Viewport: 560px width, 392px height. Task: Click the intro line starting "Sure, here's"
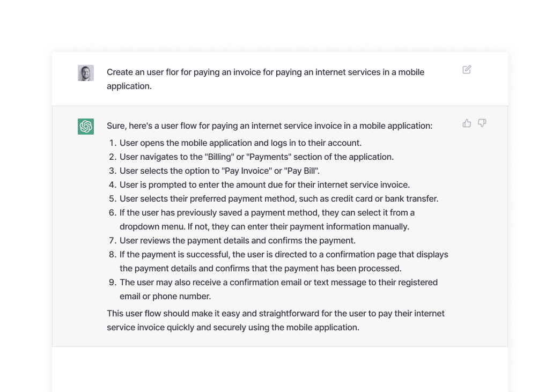pyautogui.click(x=270, y=125)
